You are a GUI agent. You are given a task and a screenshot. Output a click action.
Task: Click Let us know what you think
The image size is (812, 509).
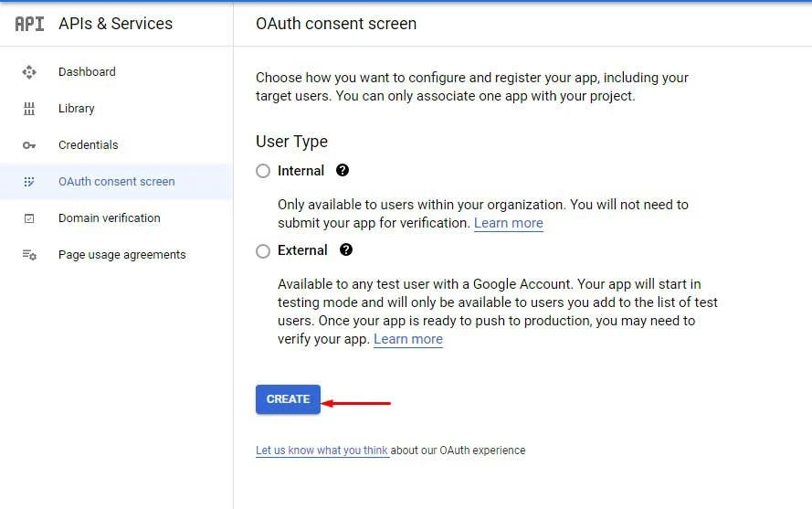(322, 451)
